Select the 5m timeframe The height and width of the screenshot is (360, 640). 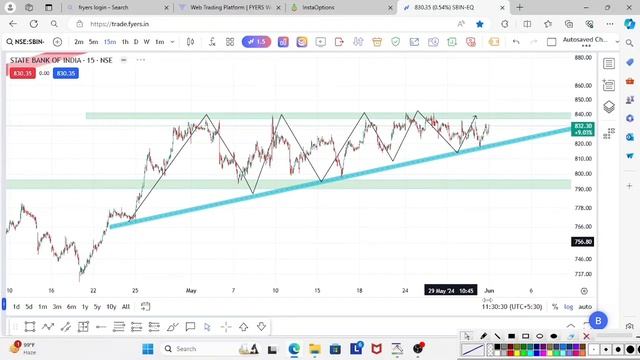[x=93, y=42]
